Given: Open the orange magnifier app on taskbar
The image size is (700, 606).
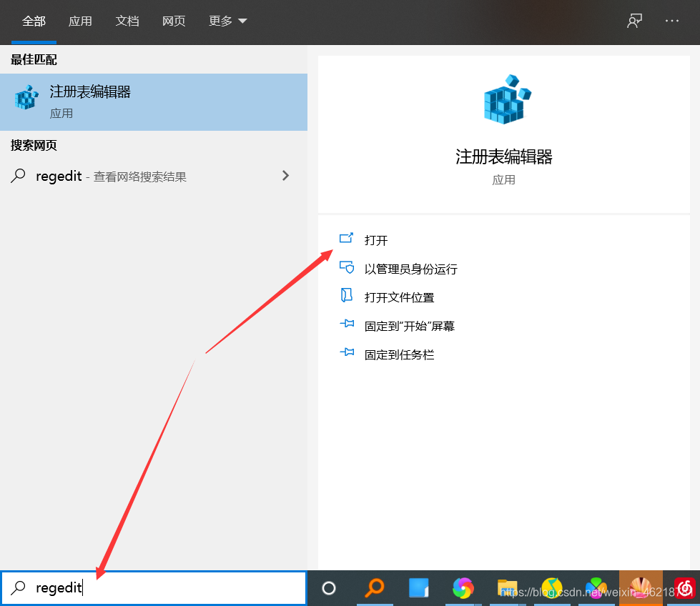Looking at the screenshot, I should pos(375,587).
